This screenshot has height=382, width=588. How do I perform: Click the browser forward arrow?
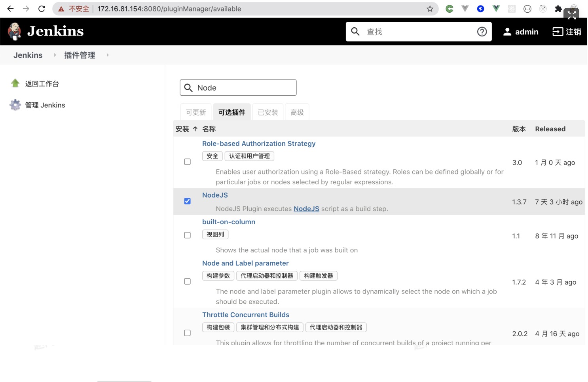pos(26,9)
